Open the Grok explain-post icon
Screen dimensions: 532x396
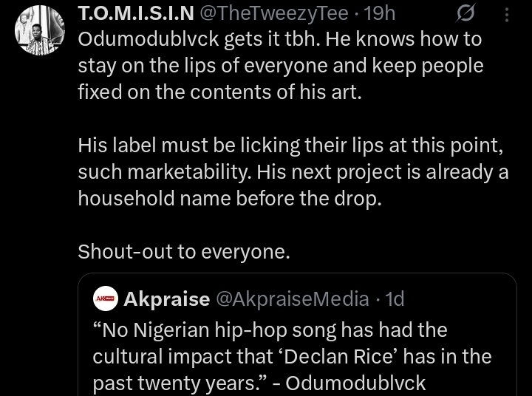tap(466, 14)
